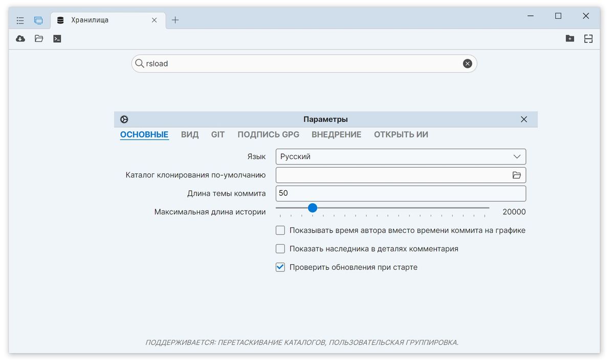The height and width of the screenshot is (364, 614).
Task: Click the gear icon in Параметры dialog
Action: tap(124, 119)
